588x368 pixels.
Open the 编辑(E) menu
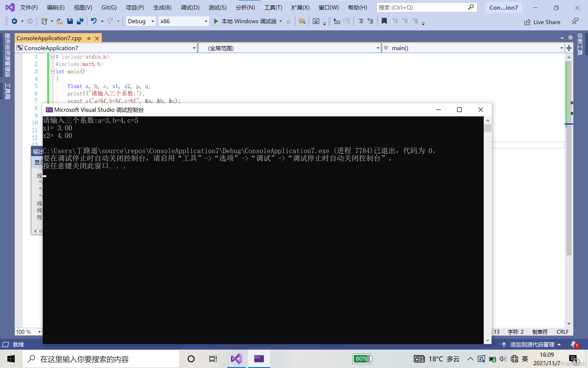(56, 8)
